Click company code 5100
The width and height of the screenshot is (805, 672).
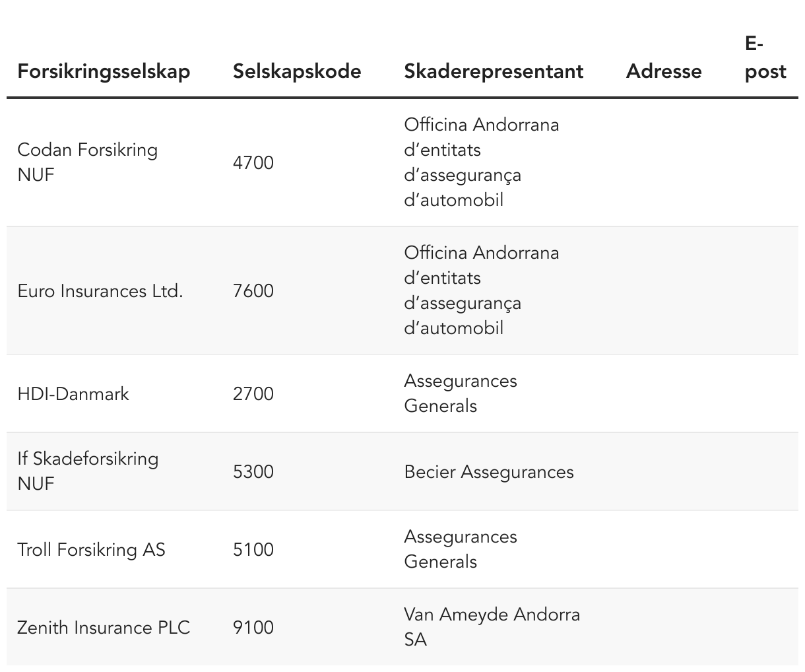pyautogui.click(x=253, y=550)
